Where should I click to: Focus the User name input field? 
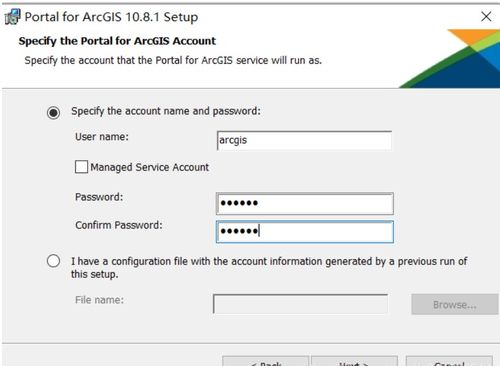(304, 140)
